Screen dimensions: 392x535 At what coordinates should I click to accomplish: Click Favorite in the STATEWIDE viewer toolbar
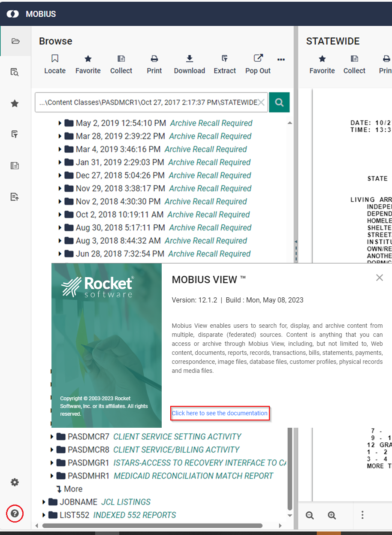pyautogui.click(x=322, y=64)
